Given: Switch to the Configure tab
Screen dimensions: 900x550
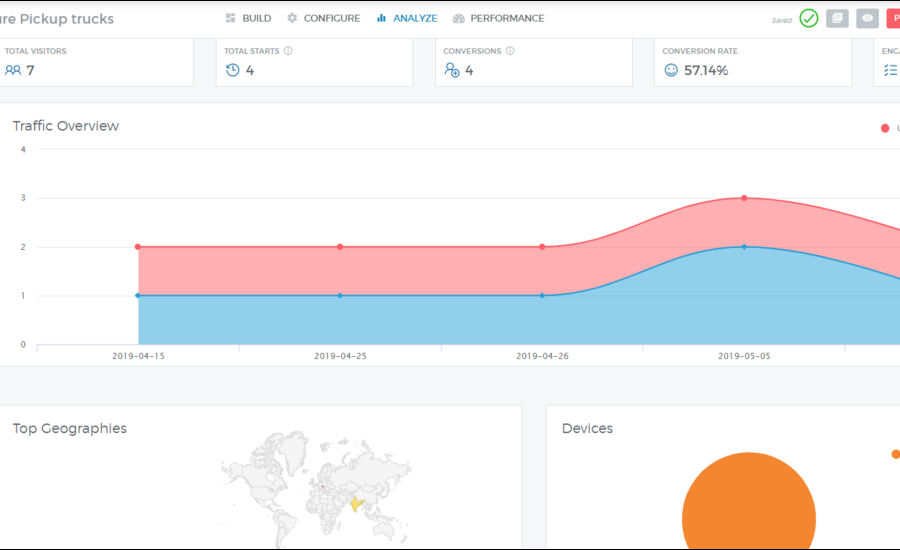Looking at the screenshot, I should (x=323, y=18).
